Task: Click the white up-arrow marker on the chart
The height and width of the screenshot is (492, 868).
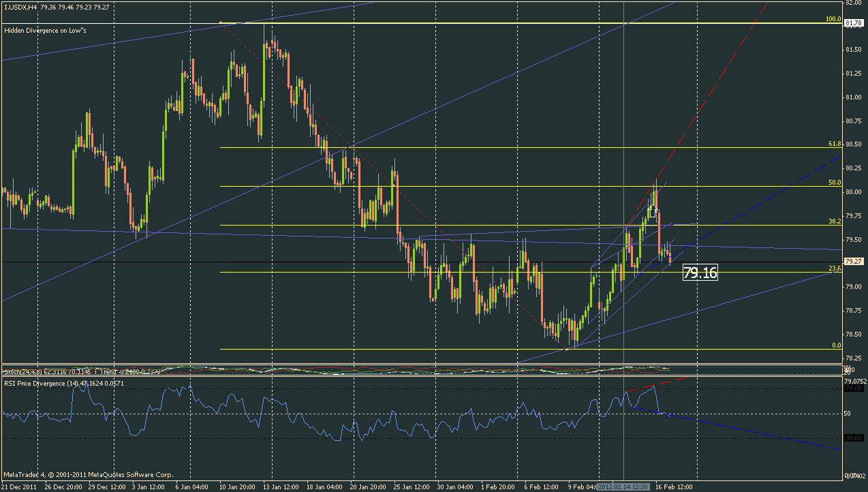Action: [x=652, y=211]
